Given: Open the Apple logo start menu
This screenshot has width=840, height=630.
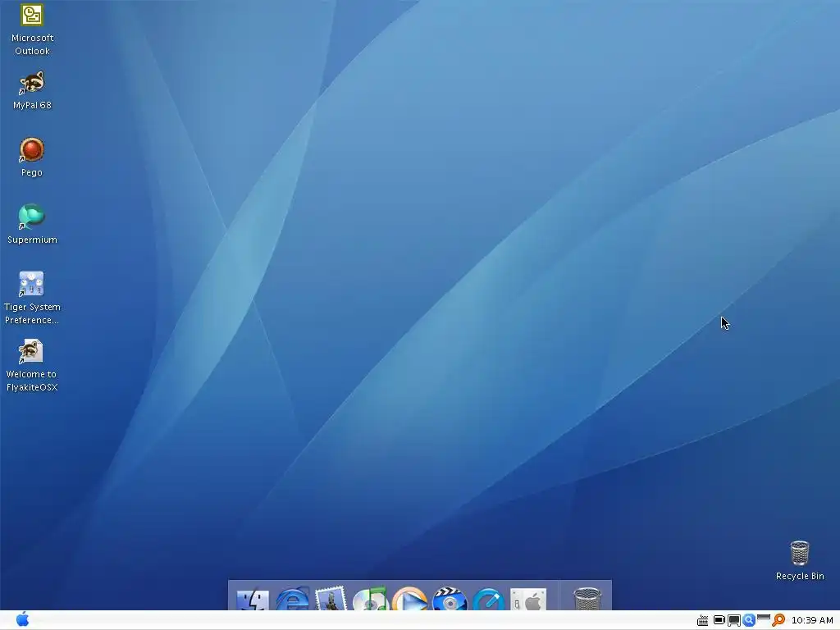Looking at the screenshot, I should (22, 619).
